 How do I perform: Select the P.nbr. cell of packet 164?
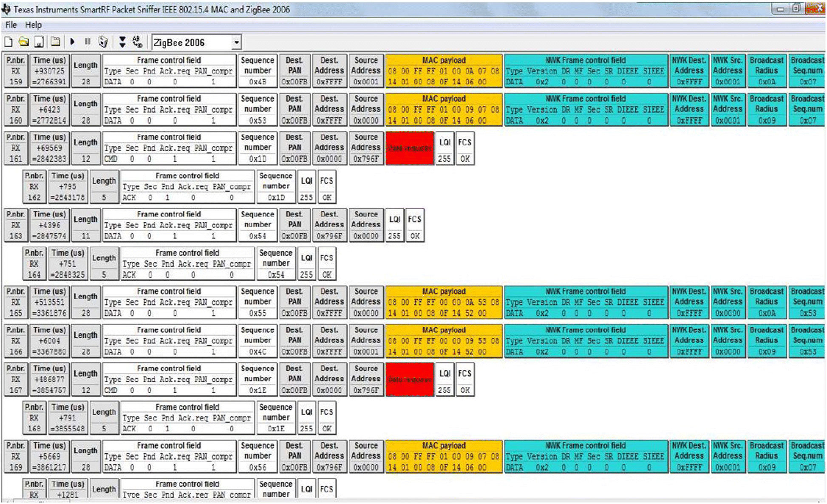pos(34,263)
